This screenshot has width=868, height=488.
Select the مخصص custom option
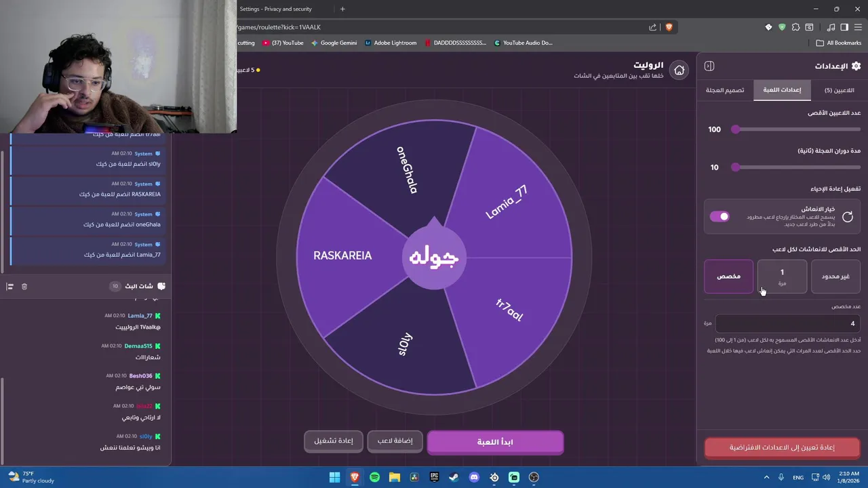pyautogui.click(x=728, y=277)
